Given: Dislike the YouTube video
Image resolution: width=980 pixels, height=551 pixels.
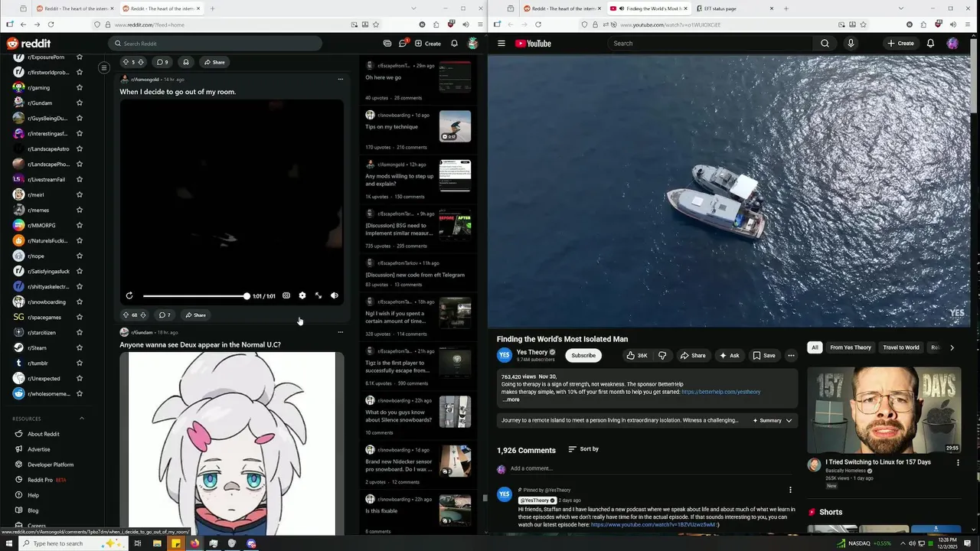Looking at the screenshot, I should (662, 355).
